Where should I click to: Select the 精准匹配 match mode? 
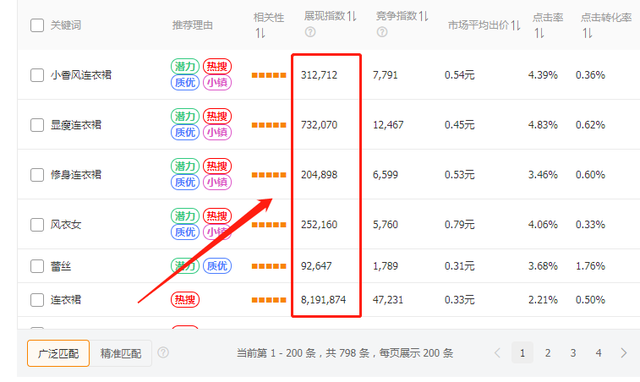click(121, 353)
